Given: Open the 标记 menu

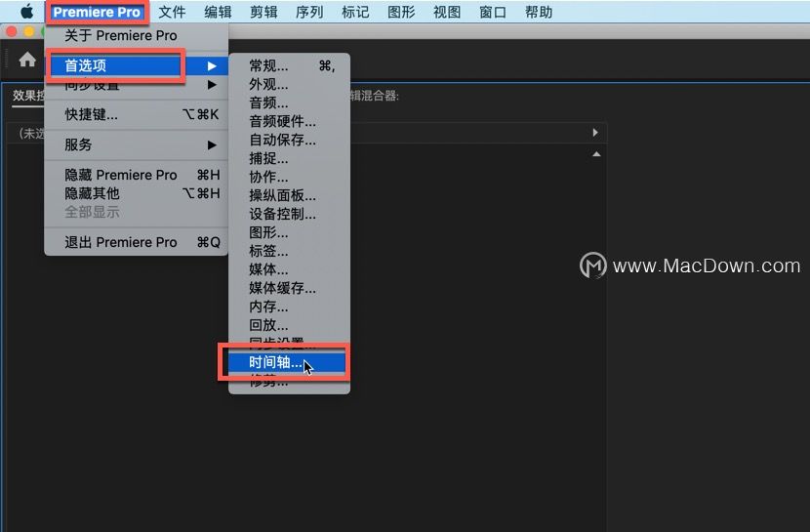Looking at the screenshot, I should point(355,12).
